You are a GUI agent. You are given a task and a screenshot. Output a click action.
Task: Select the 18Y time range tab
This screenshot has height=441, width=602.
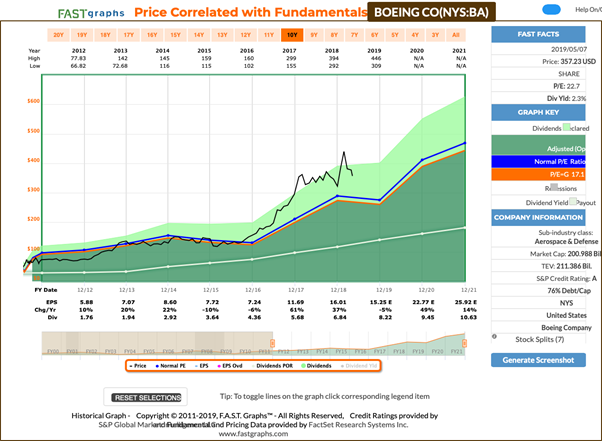click(x=105, y=35)
